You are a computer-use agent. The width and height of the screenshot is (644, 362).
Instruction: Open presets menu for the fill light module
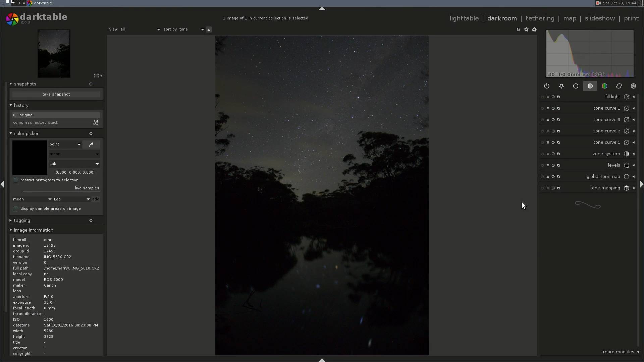pyautogui.click(x=548, y=97)
